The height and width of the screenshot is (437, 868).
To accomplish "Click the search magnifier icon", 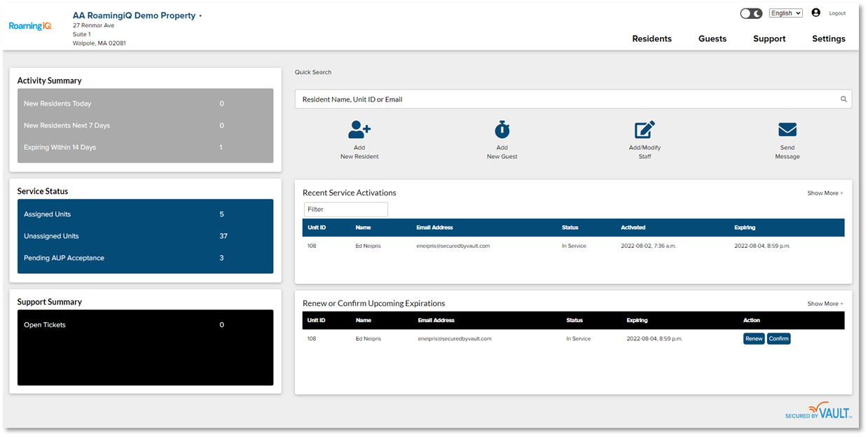I will pyautogui.click(x=843, y=99).
